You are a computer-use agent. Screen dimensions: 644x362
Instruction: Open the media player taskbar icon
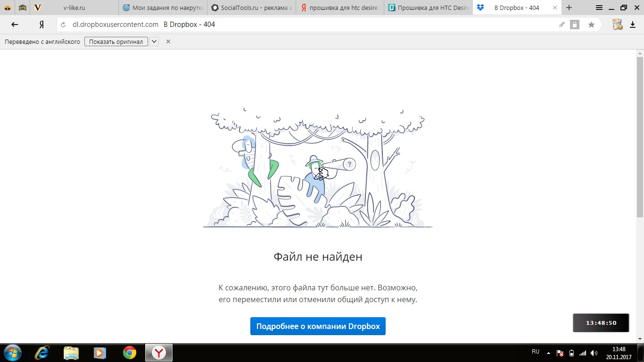coord(100,353)
